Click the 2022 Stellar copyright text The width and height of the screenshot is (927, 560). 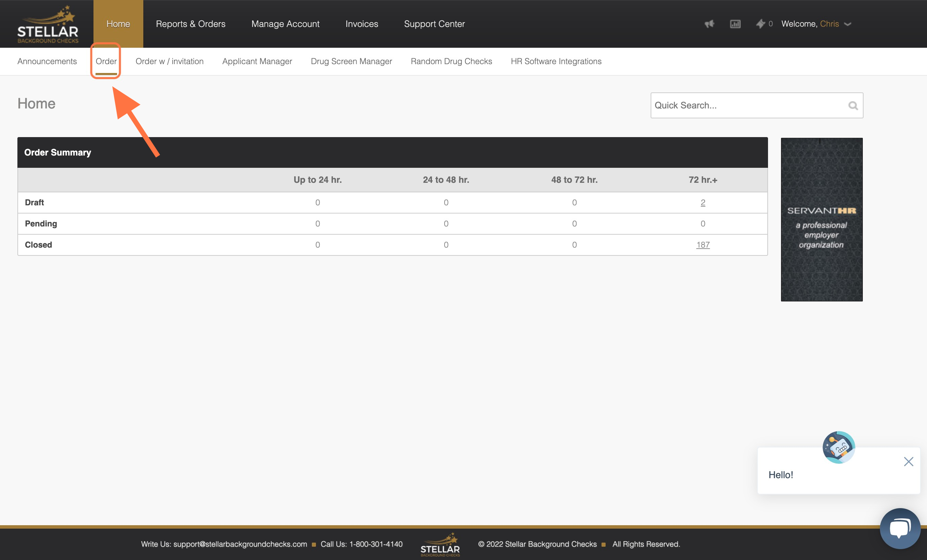pyautogui.click(x=537, y=544)
